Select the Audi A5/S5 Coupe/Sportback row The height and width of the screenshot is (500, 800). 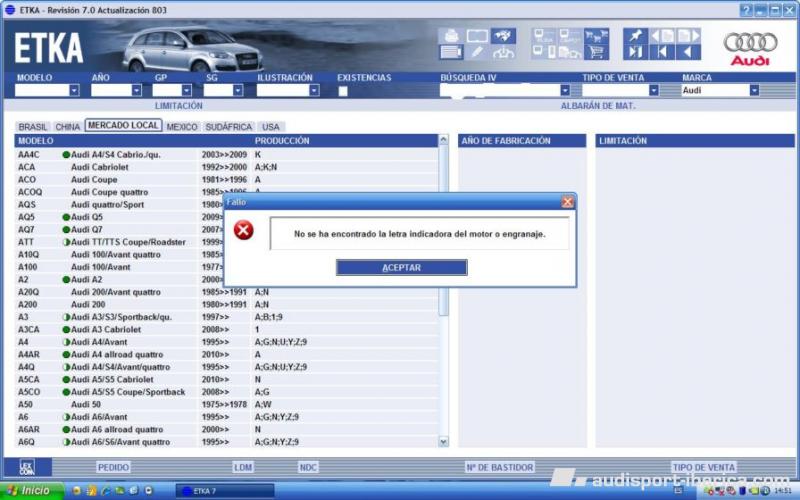coord(227,392)
